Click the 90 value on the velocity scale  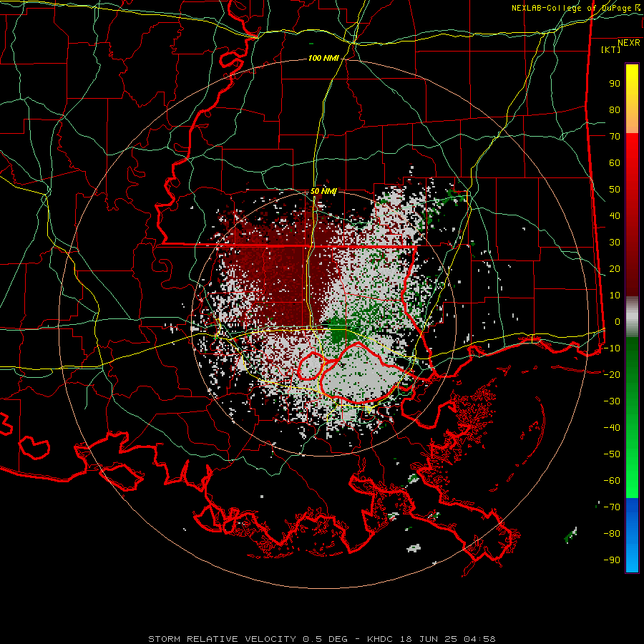point(615,84)
